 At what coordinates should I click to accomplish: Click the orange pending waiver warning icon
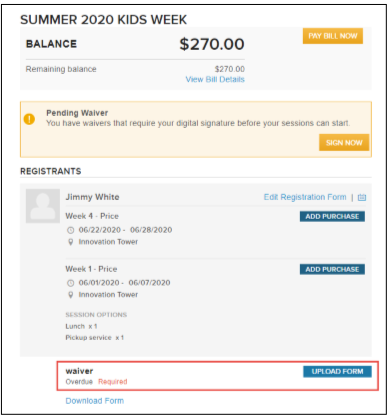(29, 119)
